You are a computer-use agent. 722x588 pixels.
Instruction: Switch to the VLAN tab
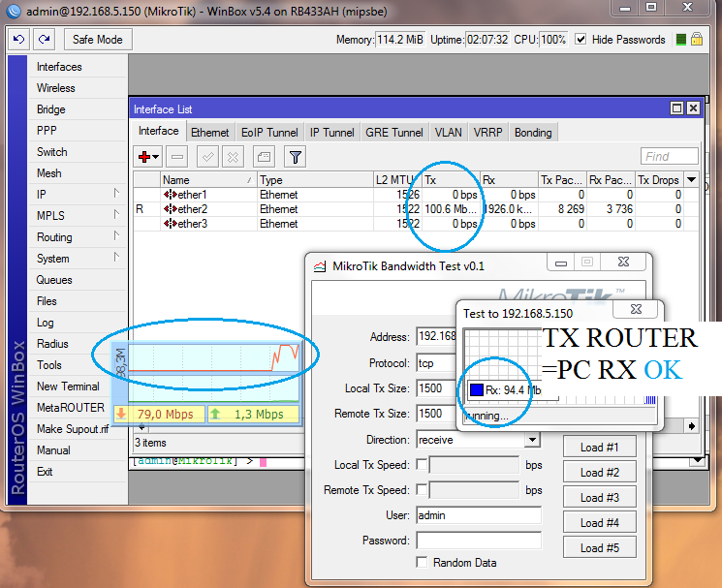point(449,133)
